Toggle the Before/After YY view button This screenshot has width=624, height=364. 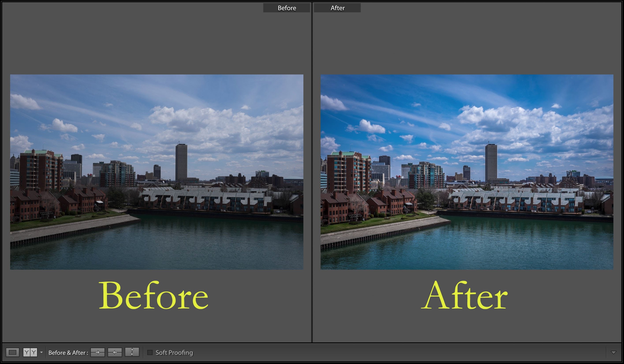(30, 352)
